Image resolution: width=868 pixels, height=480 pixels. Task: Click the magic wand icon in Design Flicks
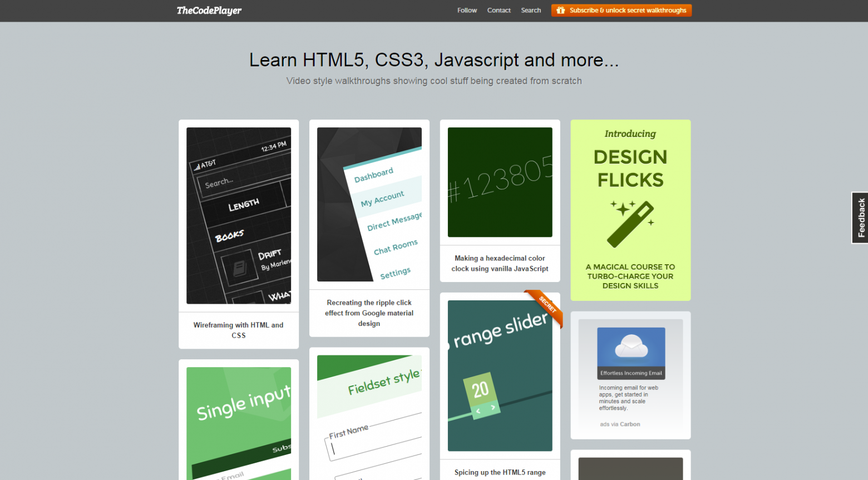632,224
